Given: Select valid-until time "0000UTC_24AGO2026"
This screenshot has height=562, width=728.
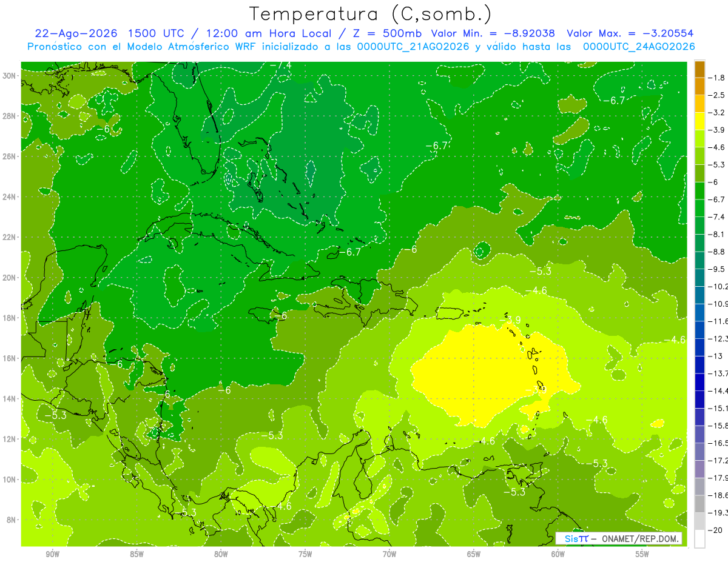Looking at the screenshot, I should point(638,47).
